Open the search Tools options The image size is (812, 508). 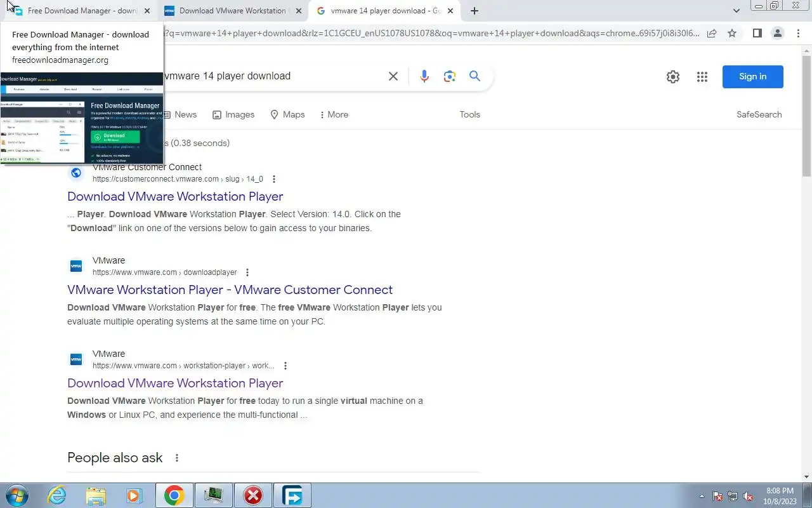tap(469, 114)
